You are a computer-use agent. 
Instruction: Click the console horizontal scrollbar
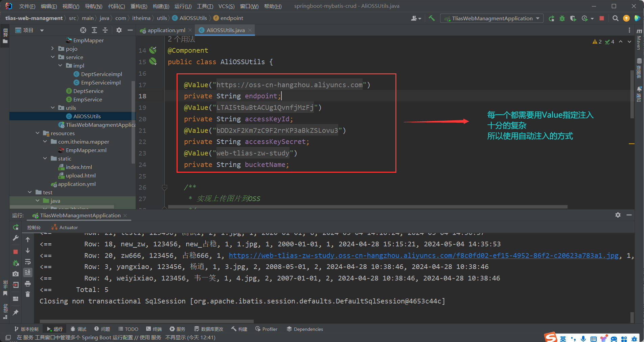[x=146, y=321]
